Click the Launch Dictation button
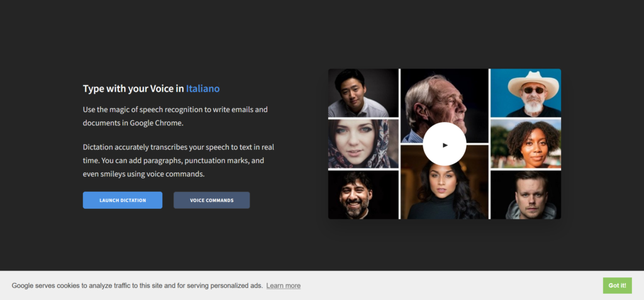 pos(123,200)
